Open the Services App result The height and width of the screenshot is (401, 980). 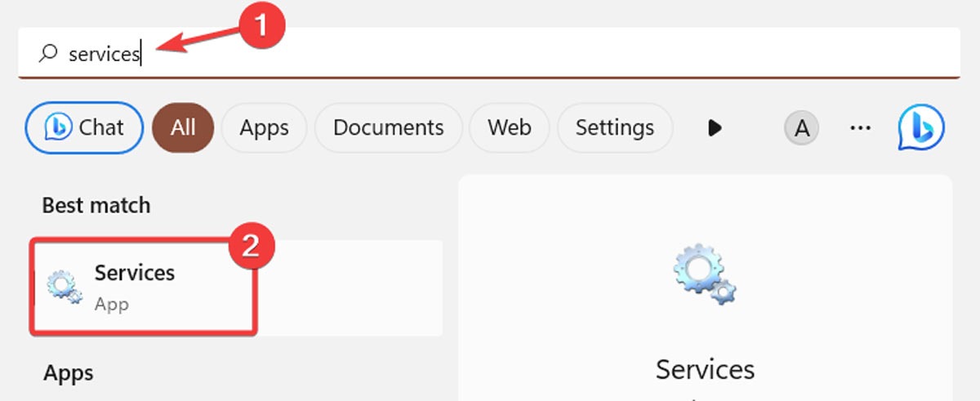145,286
